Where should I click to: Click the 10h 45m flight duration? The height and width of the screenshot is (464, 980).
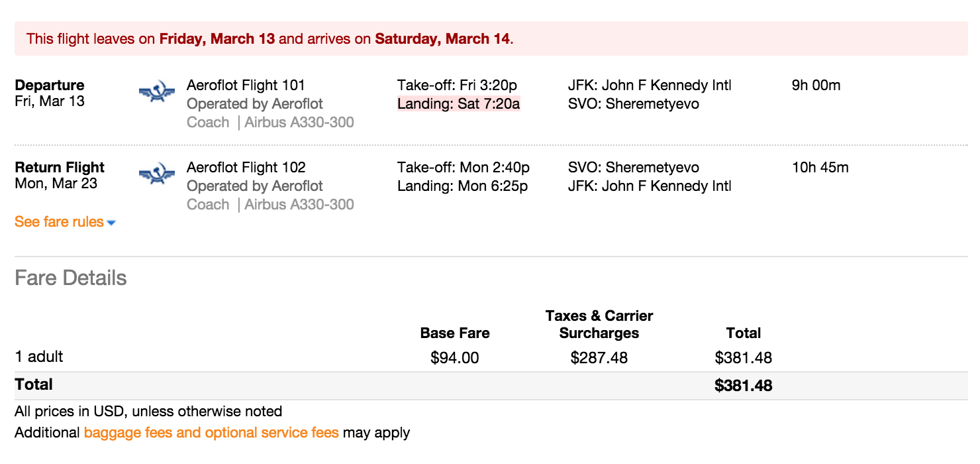pos(820,168)
